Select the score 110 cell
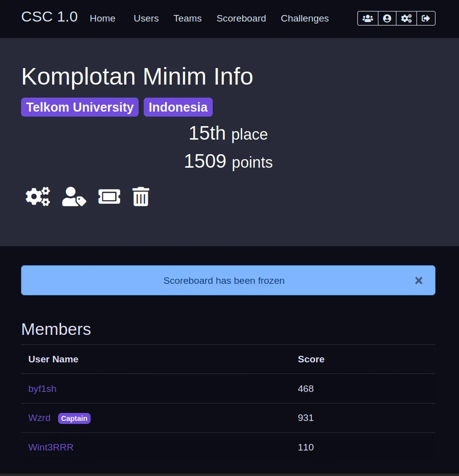This screenshot has width=459, height=476. [306, 447]
